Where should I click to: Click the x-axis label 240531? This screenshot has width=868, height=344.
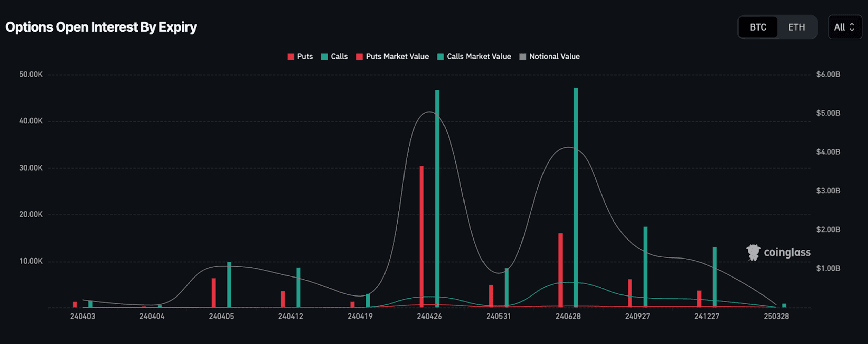click(x=499, y=316)
